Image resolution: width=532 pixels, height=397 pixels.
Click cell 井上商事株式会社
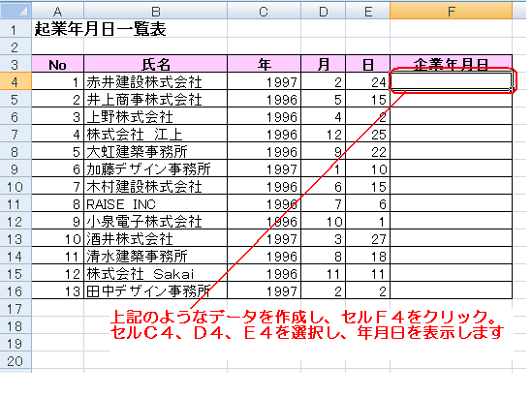(x=155, y=99)
